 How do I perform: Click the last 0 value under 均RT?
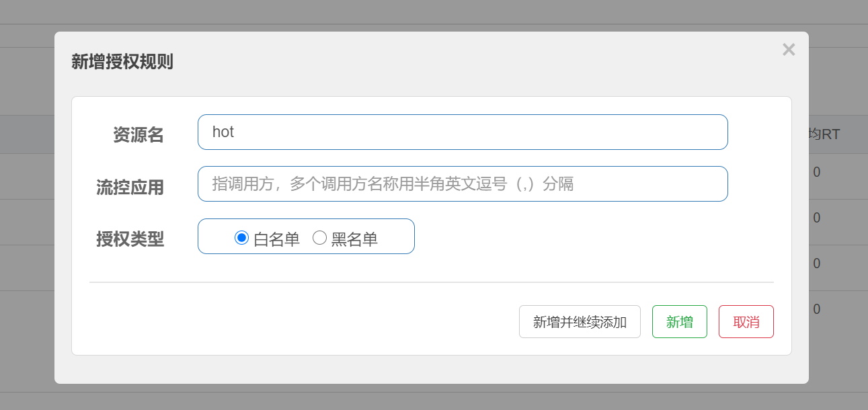point(816,310)
